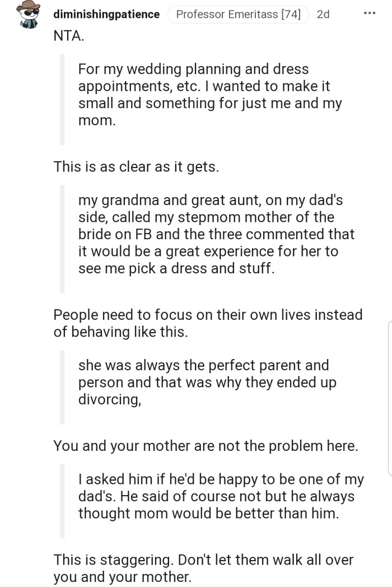Click the Professor Emeritass [74] flair

pyautogui.click(x=238, y=15)
